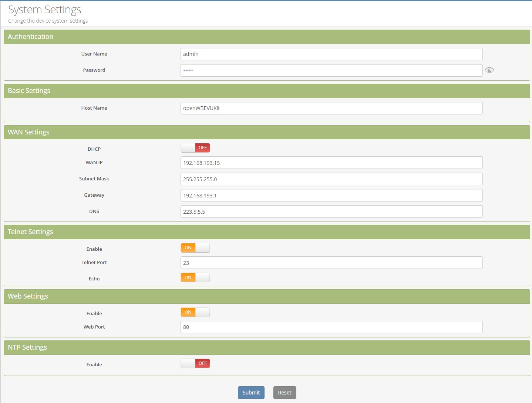Click the Submit button
Viewport: 532px width, 403px height.
click(251, 393)
